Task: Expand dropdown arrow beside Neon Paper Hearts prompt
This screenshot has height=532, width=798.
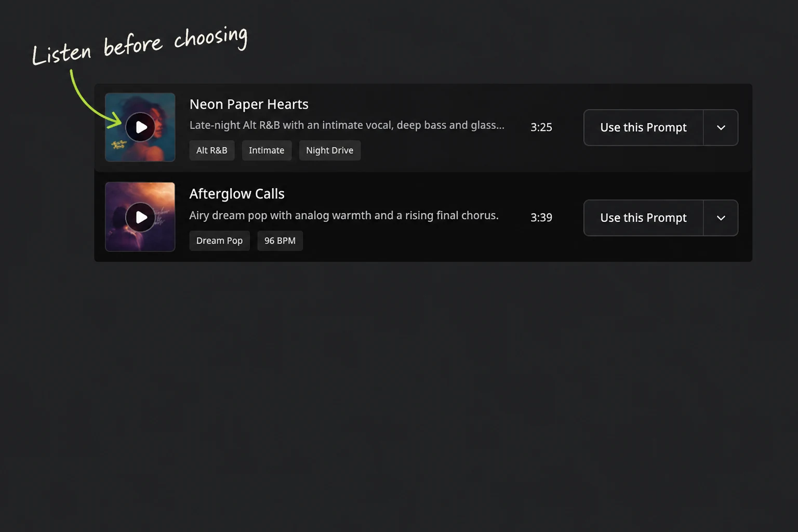Action: pyautogui.click(x=721, y=127)
